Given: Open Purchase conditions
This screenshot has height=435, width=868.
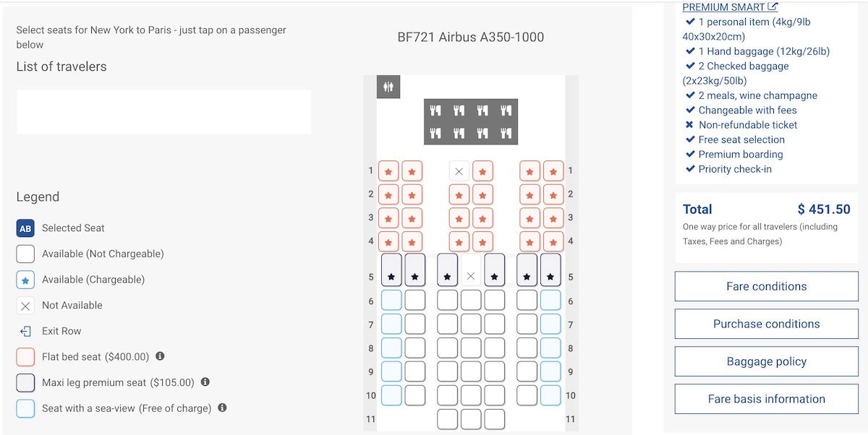Looking at the screenshot, I should 767,324.
